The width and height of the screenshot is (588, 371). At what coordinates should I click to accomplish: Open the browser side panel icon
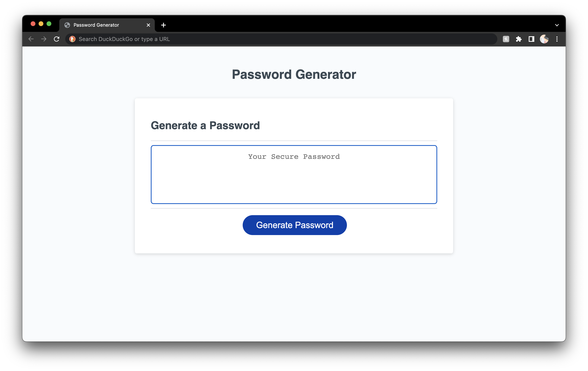point(531,39)
